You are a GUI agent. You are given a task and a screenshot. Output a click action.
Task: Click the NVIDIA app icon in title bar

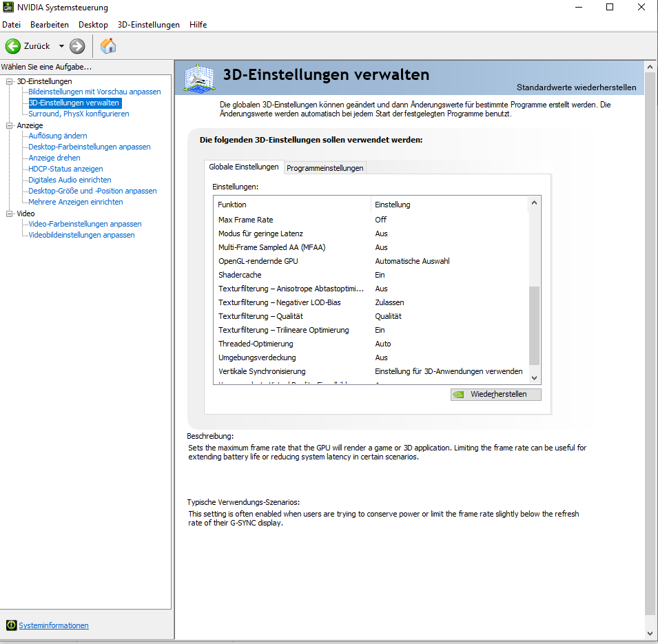pos(8,7)
